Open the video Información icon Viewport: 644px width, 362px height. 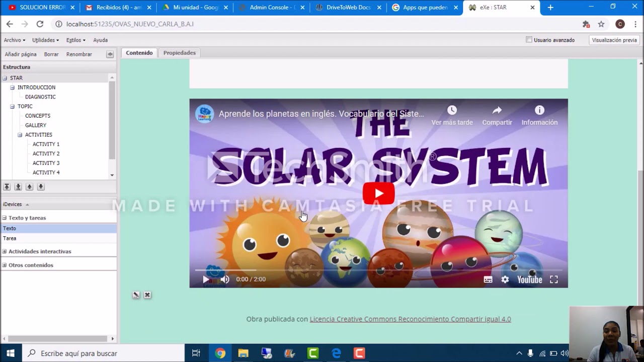(x=539, y=110)
